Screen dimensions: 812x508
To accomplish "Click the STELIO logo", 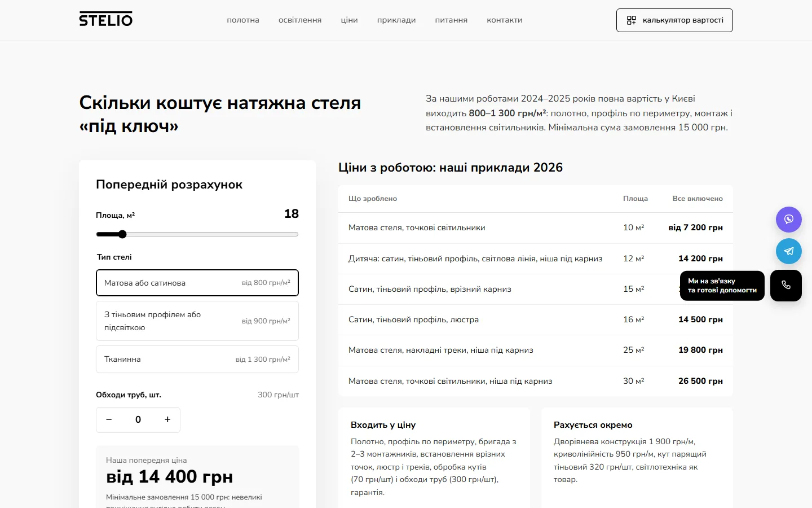I will pyautogui.click(x=105, y=20).
